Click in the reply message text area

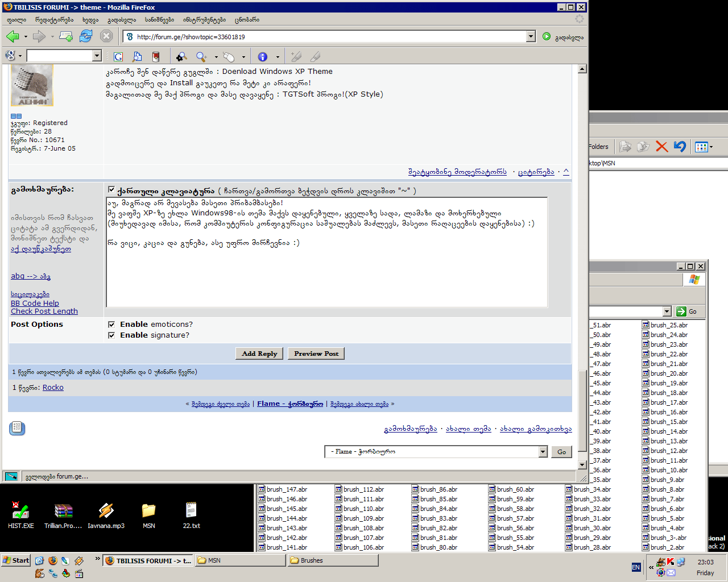tap(327, 252)
